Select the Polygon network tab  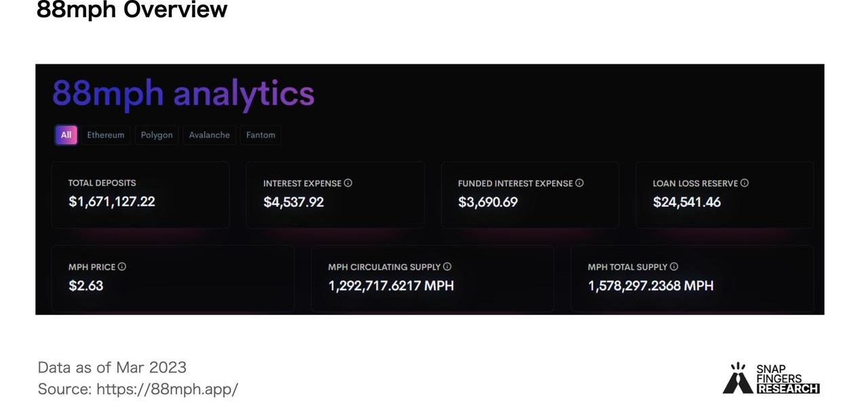click(157, 135)
